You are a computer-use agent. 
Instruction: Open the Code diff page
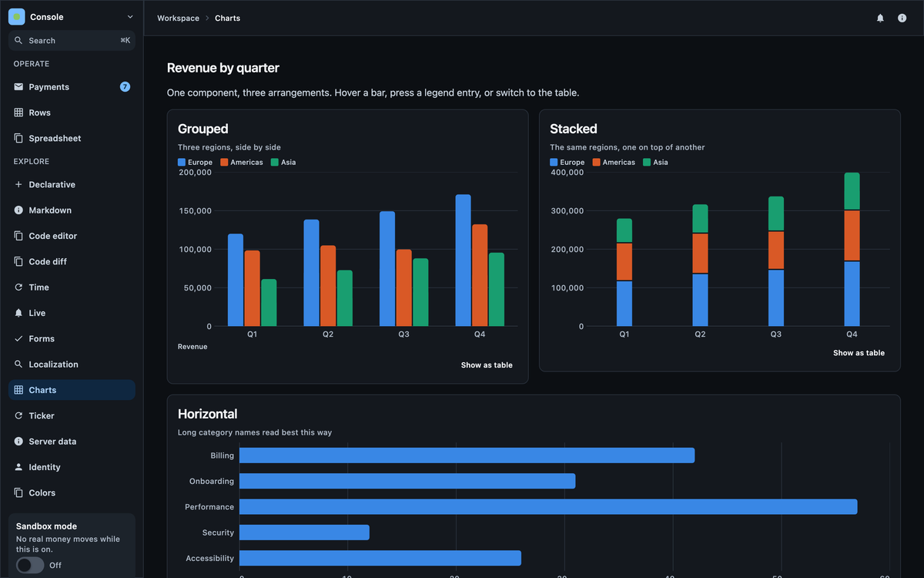72,261
